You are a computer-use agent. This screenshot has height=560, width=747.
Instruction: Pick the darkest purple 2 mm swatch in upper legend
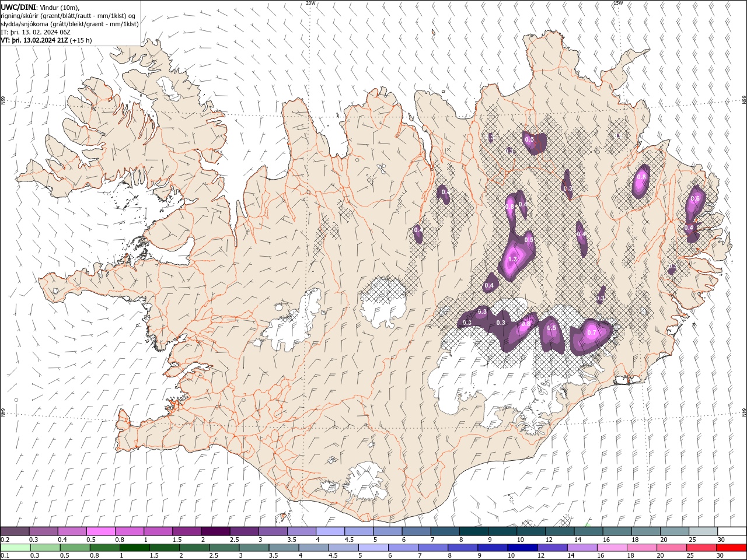(x=215, y=531)
